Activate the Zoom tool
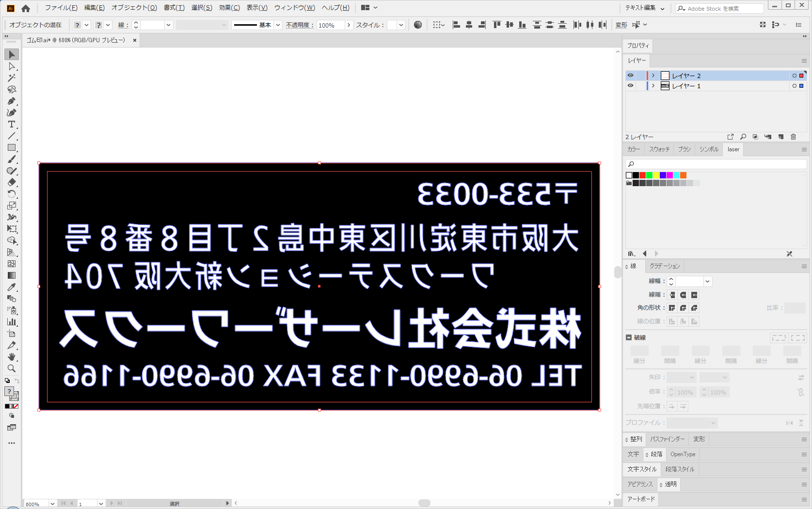The height and width of the screenshot is (509, 812). (12, 368)
